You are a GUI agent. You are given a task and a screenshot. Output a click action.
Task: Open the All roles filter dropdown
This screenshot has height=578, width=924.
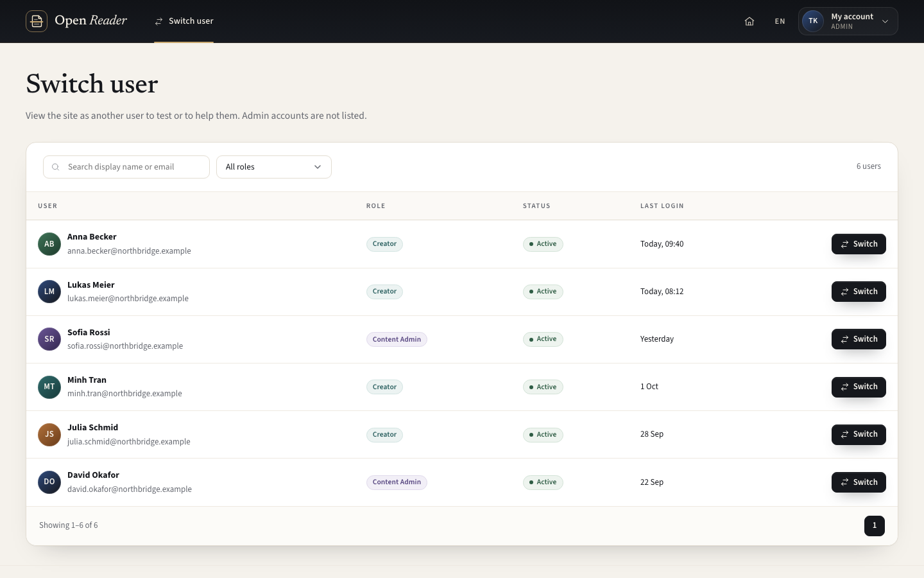(x=274, y=167)
